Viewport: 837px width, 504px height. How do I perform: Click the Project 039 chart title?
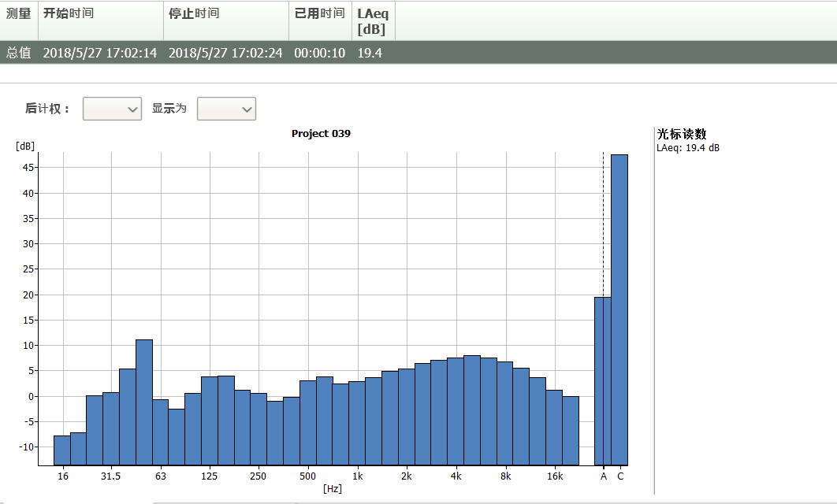point(321,134)
